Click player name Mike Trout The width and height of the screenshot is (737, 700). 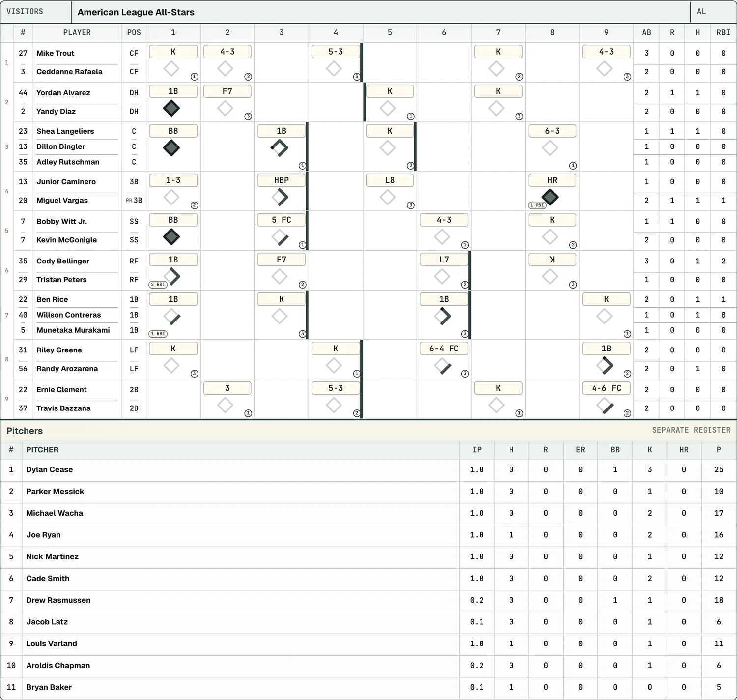(x=56, y=53)
